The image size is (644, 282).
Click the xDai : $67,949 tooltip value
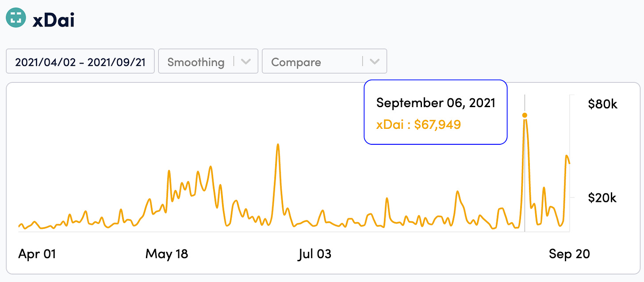click(418, 124)
